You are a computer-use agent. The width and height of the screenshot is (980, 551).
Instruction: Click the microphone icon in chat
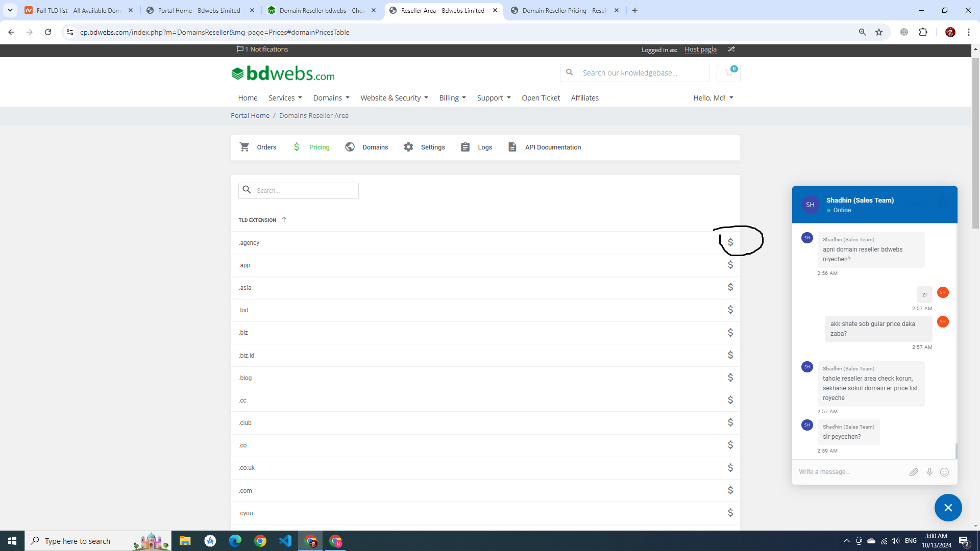pos(929,472)
